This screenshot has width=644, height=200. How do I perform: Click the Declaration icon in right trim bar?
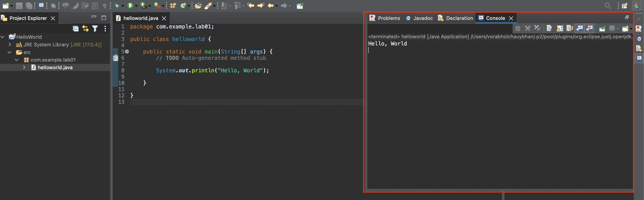point(639,48)
